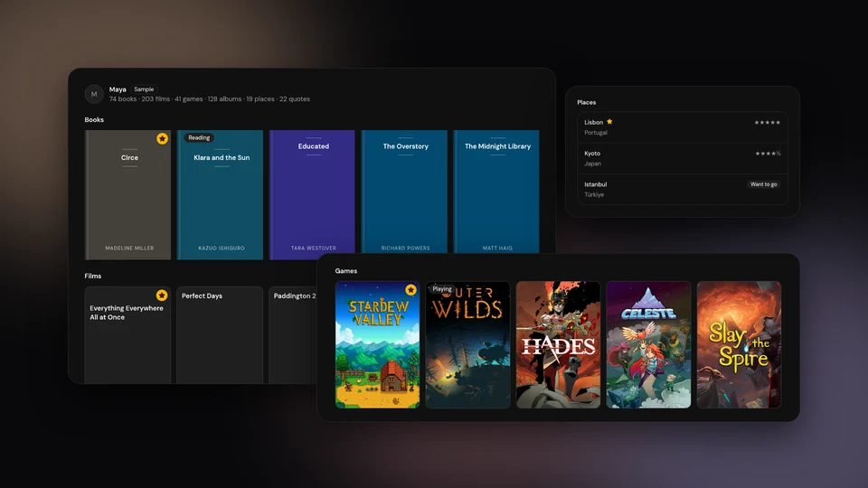Click the Want to go tag for Istanbul
This screenshot has width=868, height=488.
763,184
